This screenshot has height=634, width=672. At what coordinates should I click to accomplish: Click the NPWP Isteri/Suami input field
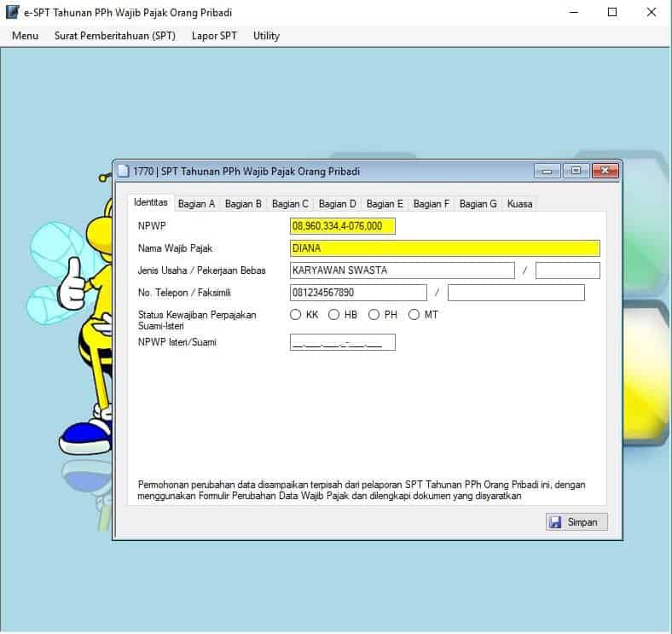[x=342, y=342]
